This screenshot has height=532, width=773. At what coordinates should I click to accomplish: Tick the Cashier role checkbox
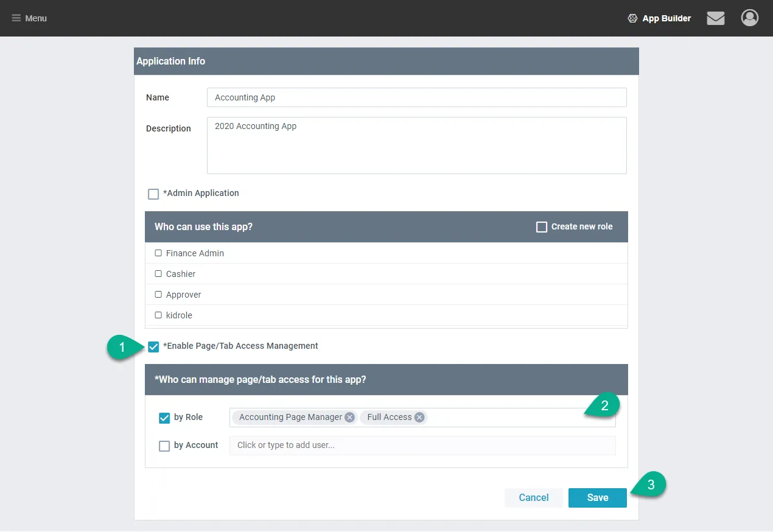pyautogui.click(x=158, y=274)
